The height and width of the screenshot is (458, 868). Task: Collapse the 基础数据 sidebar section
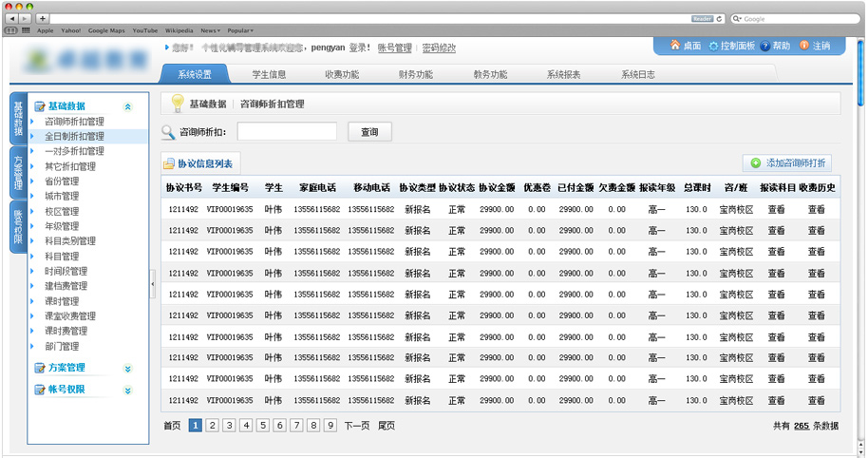point(128,107)
